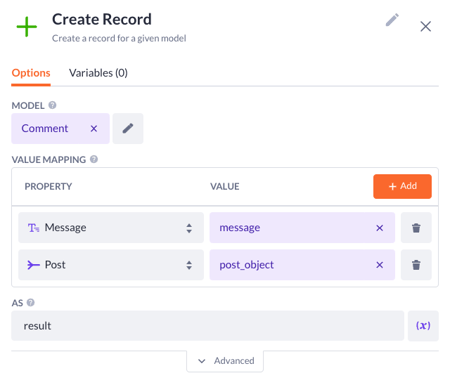
Task: Click the Create Record title text
Action: (x=102, y=19)
